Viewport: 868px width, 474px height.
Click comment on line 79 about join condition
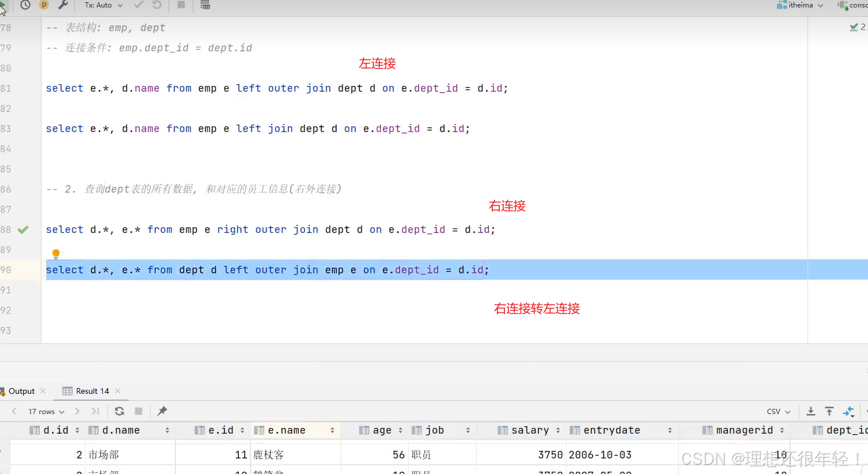[149, 48]
